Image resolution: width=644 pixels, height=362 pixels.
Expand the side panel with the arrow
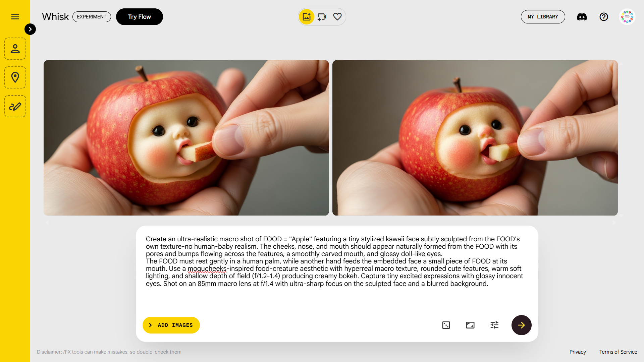coord(30,29)
